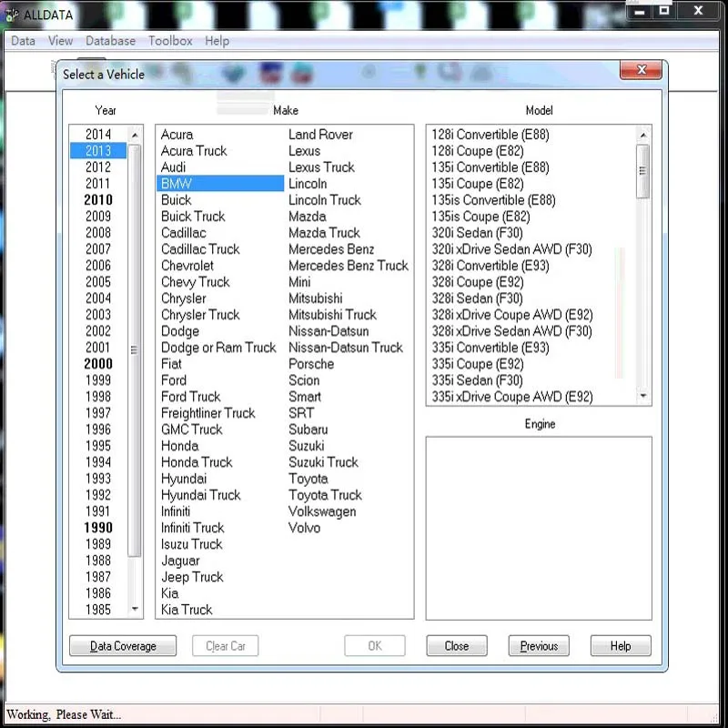Viewport: 728px width, 728px height.
Task: Select 135i Coupe (E82) model
Action: tap(477, 184)
